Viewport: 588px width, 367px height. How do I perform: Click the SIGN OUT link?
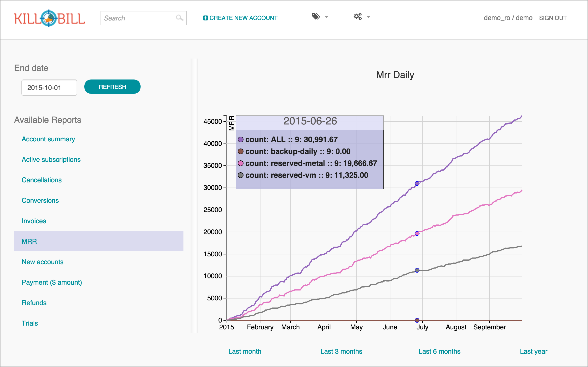553,18
